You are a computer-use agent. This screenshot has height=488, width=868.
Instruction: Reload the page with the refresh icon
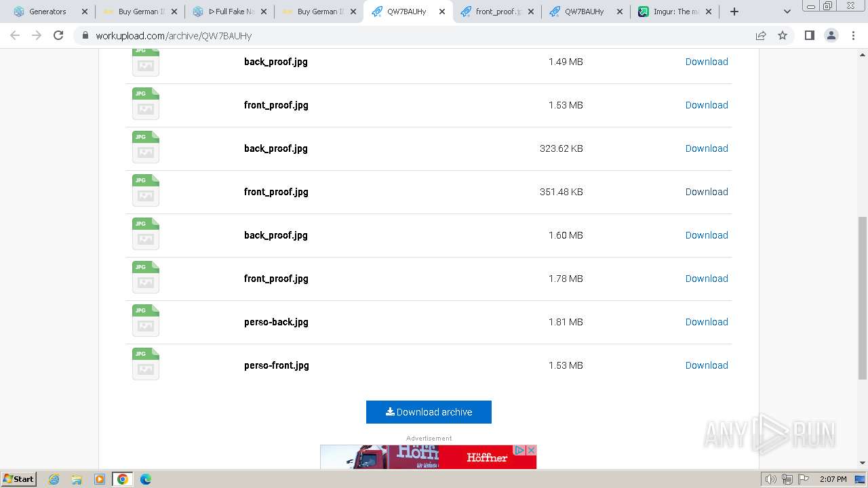[58, 35]
